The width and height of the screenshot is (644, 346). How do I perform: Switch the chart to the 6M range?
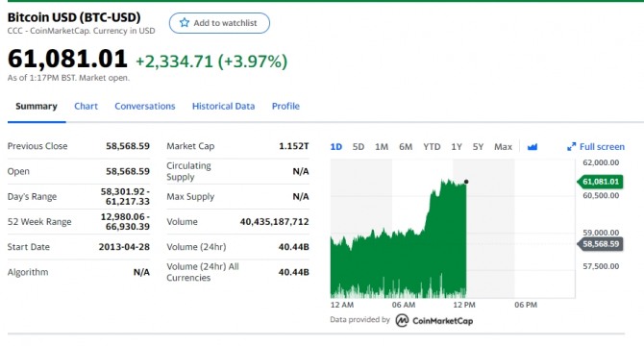[406, 146]
